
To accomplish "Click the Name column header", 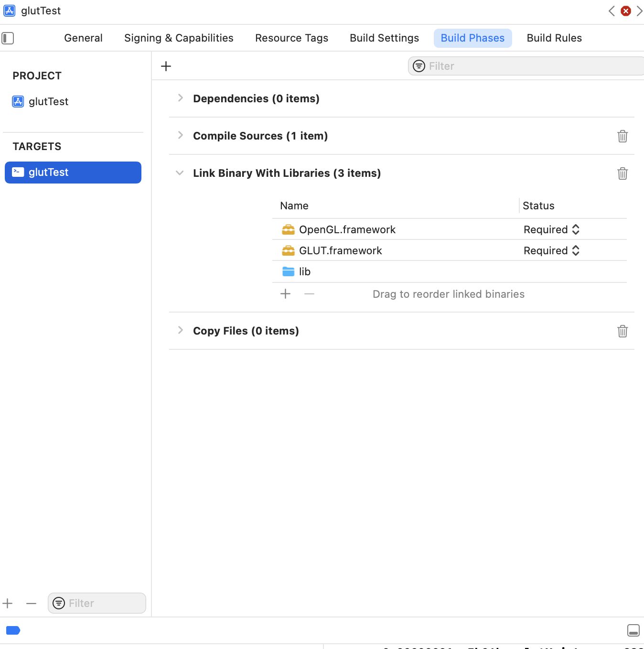I will point(294,206).
